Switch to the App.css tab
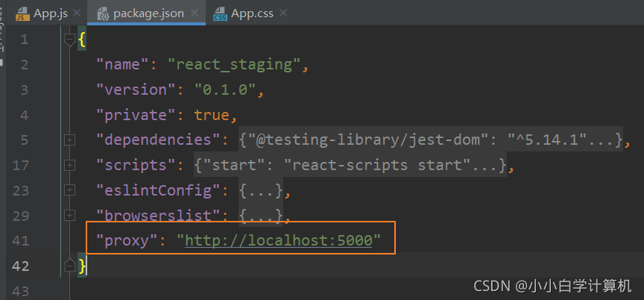644x300 pixels. point(252,13)
